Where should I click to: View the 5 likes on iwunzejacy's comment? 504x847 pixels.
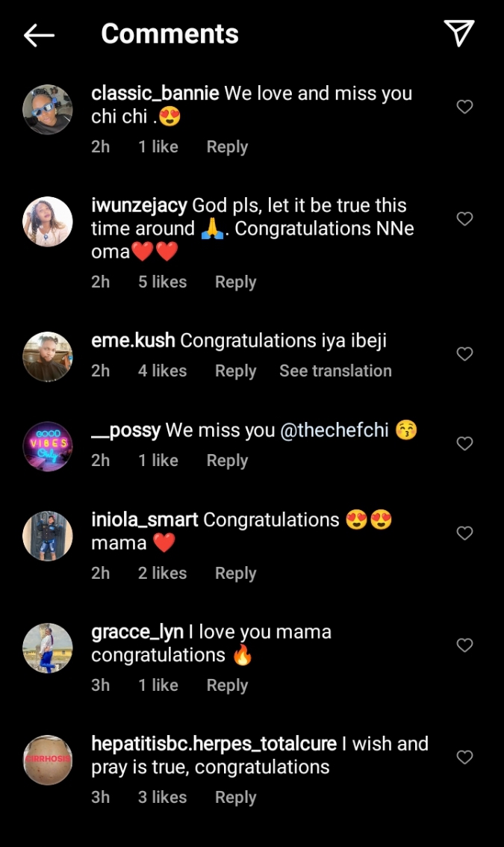[x=162, y=282]
